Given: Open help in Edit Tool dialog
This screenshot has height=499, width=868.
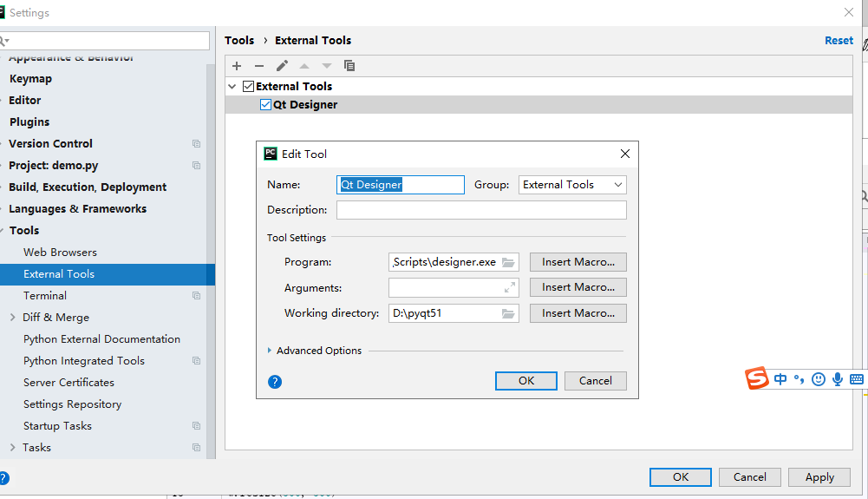Looking at the screenshot, I should click(x=275, y=382).
